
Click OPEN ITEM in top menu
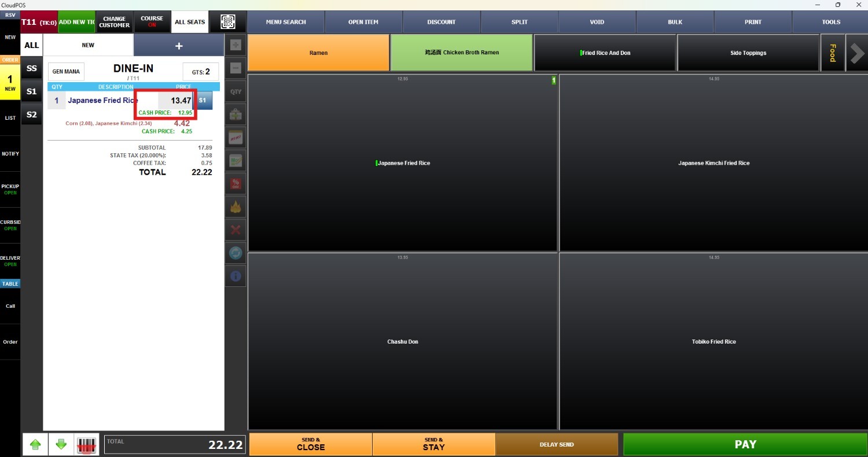363,22
